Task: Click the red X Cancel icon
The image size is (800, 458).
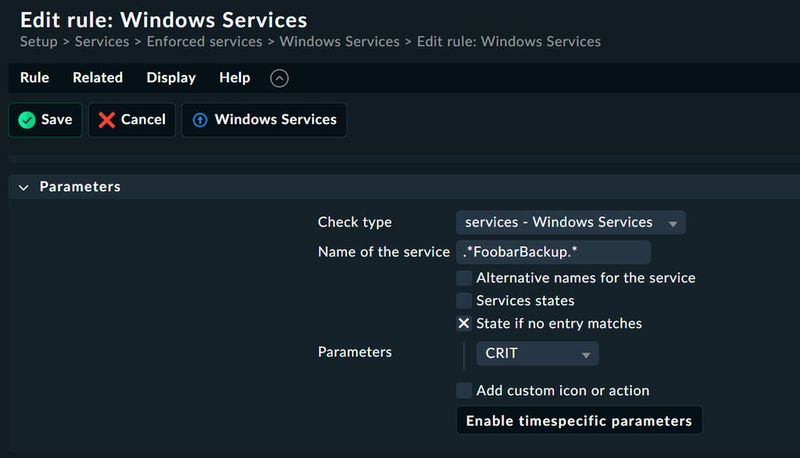Action: click(x=107, y=120)
